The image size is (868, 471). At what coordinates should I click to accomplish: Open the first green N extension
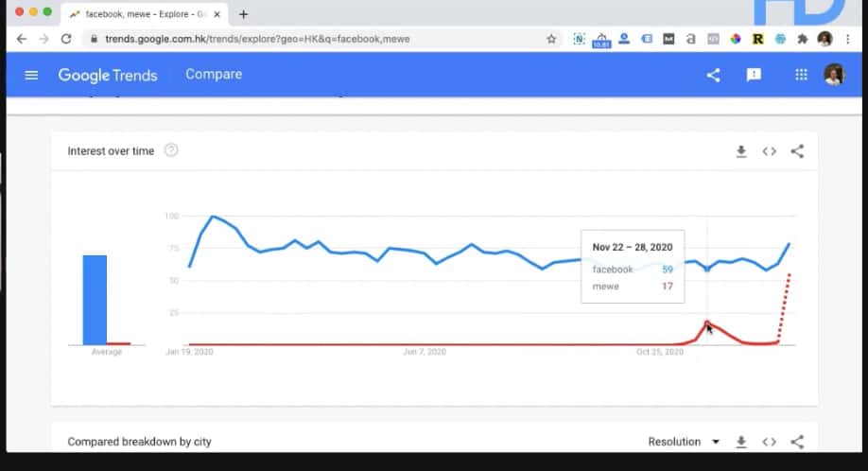click(x=579, y=39)
